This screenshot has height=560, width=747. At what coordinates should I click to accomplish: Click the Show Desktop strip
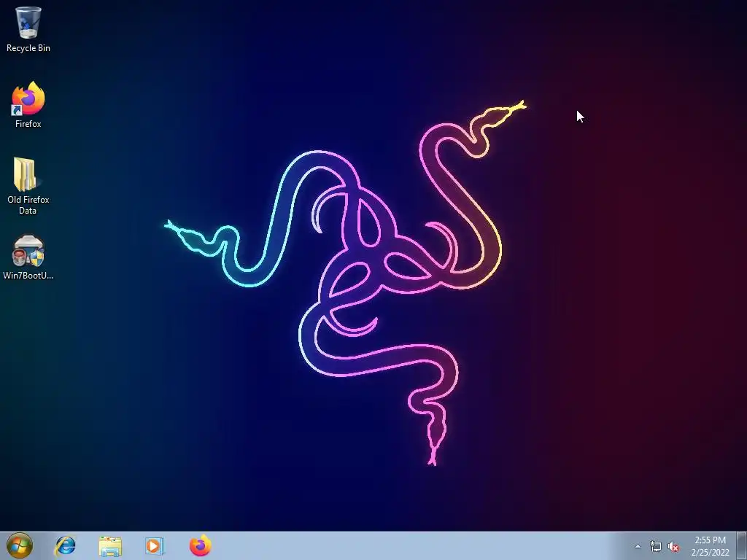(742, 545)
